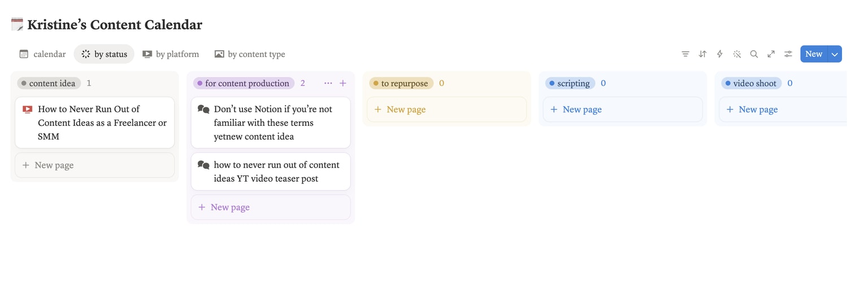The width and height of the screenshot is (868, 290).
Task: Open the filter icon in toolbar
Action: click(685, 54)
